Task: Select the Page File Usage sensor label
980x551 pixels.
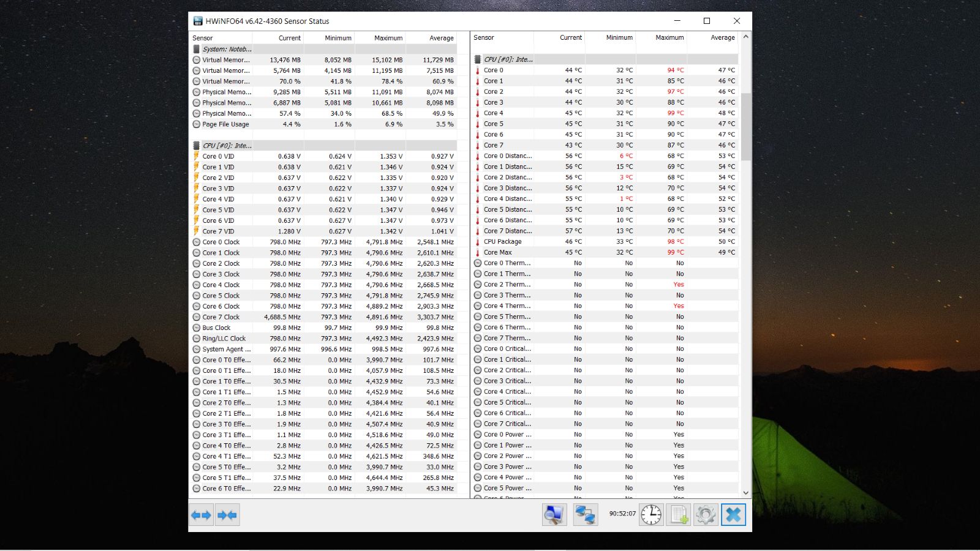Action: coord(225,124)
